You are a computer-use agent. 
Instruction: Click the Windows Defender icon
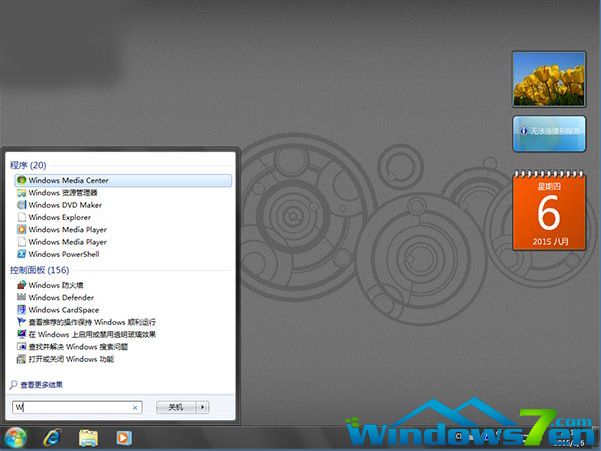pos(21,297)
